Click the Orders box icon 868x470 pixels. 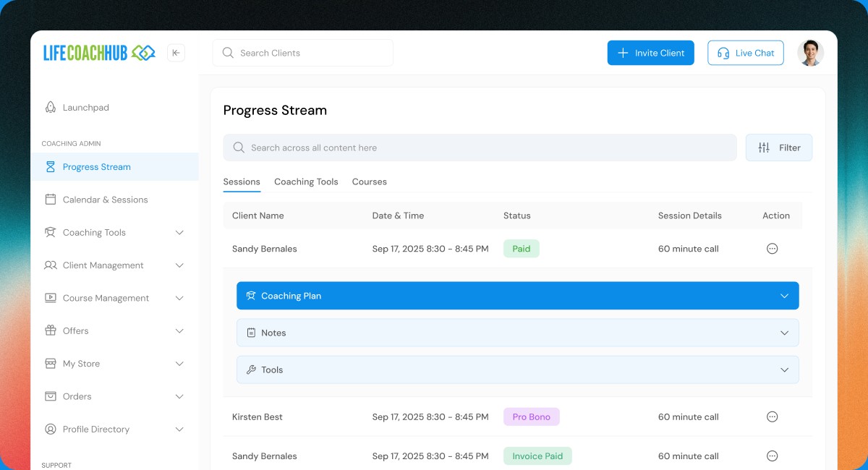pyautogui.click(x=51, y=396)
